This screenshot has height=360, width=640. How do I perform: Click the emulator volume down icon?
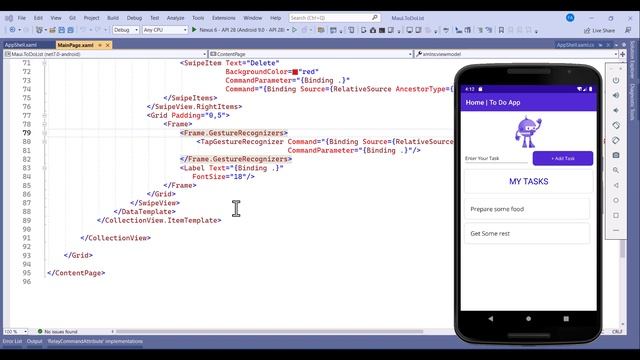(x=616, y=110)
